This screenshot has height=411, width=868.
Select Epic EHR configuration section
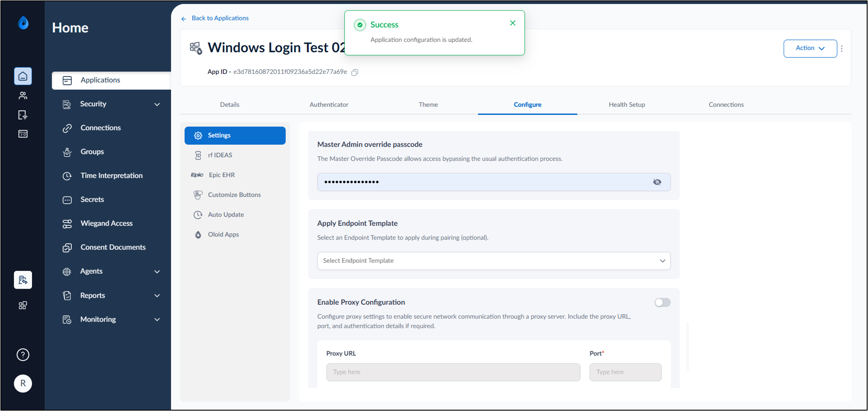pos(235,175)
